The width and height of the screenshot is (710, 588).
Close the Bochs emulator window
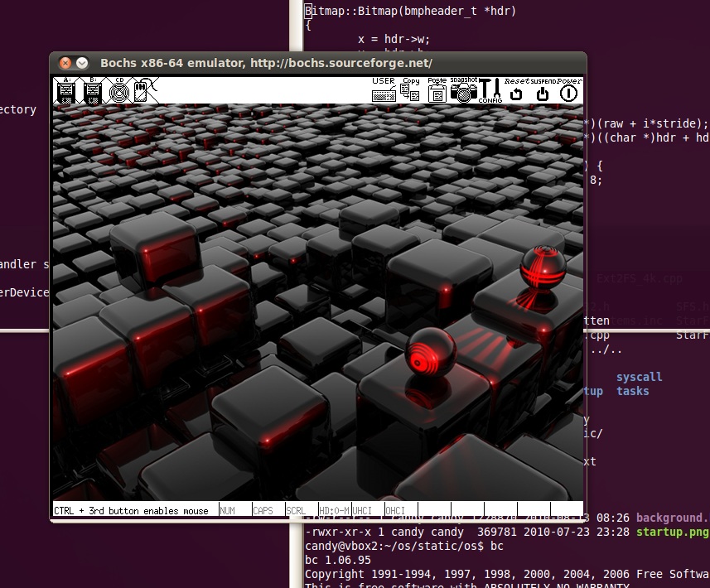pyautogui.click(x=65, y=63)
